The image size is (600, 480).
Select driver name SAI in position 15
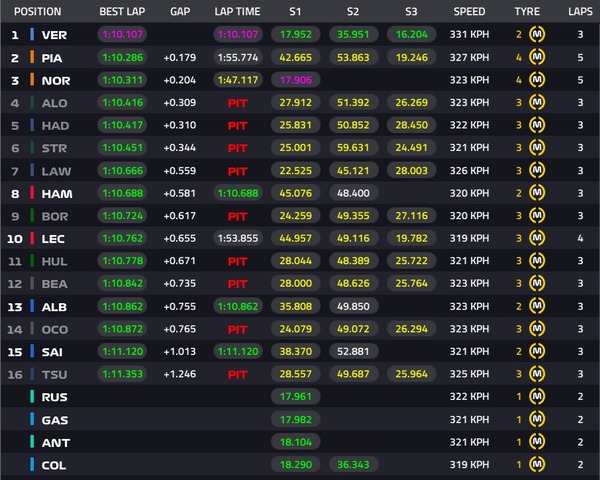pos(52,352)
